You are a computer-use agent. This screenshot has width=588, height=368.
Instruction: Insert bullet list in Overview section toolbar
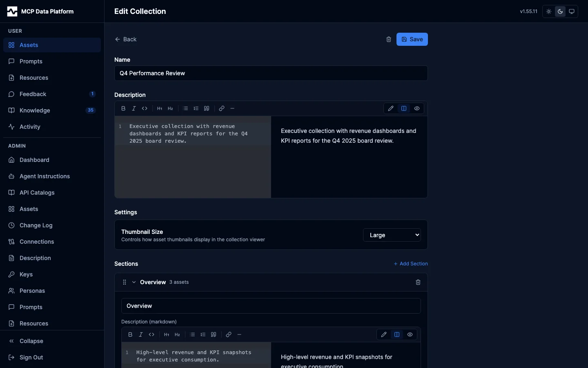click(x=192, y=334)
